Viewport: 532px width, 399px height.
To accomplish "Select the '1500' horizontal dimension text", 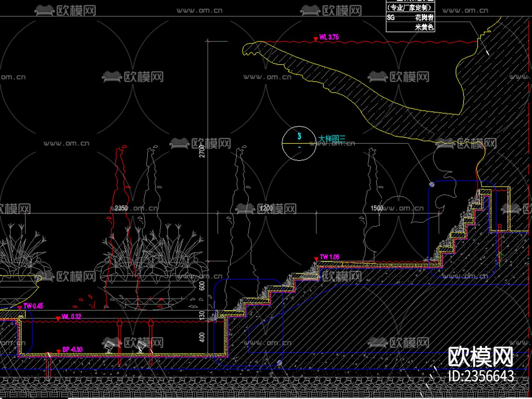I will (377, 208).
